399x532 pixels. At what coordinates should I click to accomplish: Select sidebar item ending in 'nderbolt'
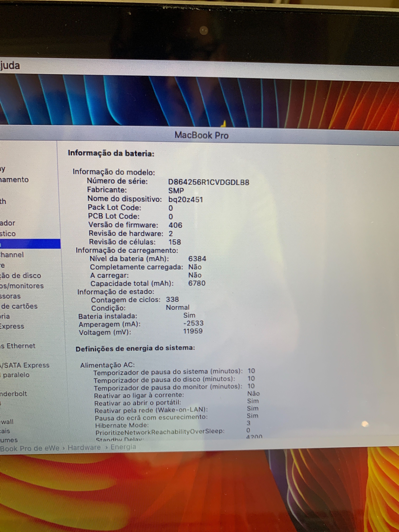click(13, 394)
